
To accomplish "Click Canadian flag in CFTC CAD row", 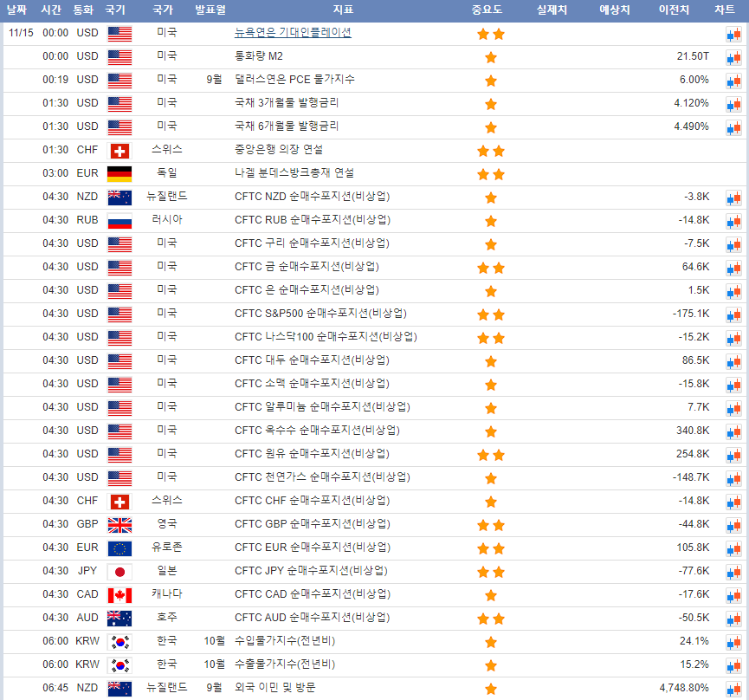I will tap(119, 595).
